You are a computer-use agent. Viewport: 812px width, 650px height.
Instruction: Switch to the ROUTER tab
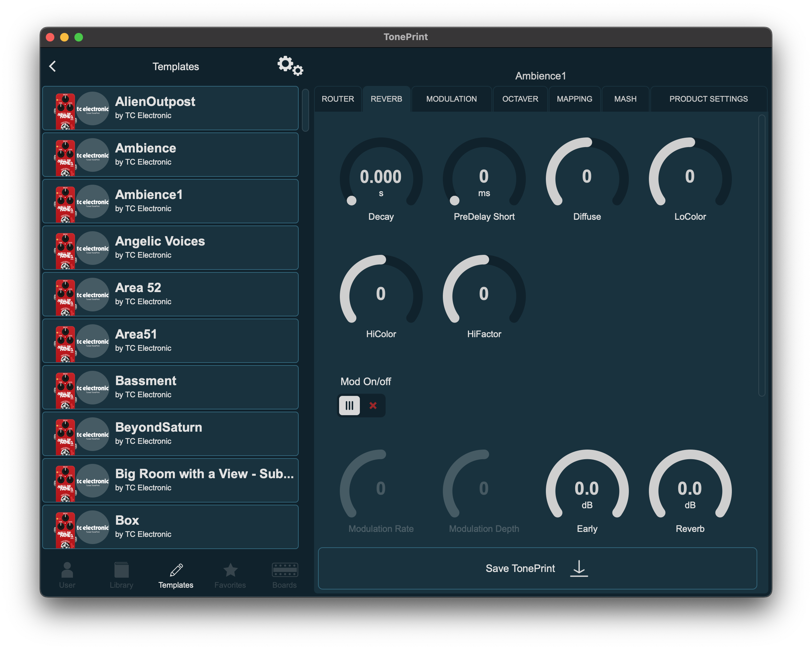click(x=338, y=99)
